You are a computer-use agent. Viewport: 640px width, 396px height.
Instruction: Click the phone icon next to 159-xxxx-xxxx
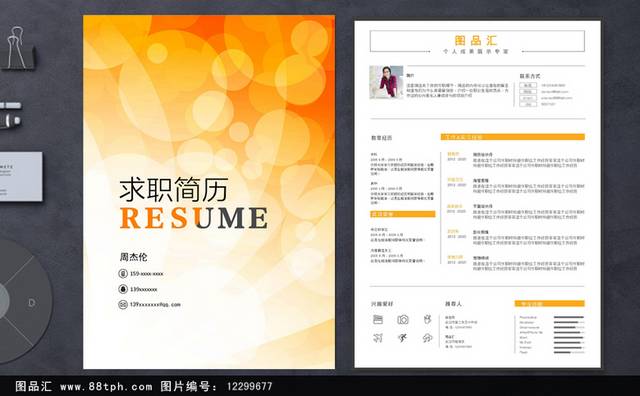point(123,274)
